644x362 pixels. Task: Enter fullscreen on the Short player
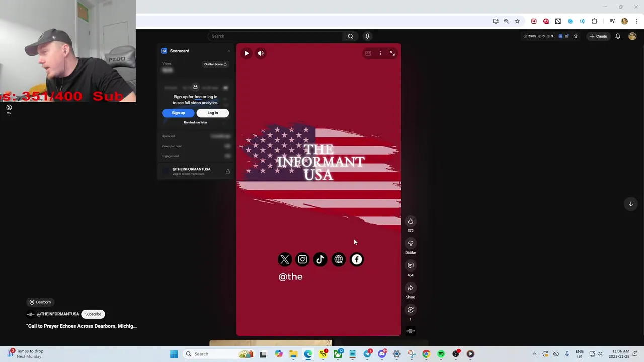click(392, 53)
